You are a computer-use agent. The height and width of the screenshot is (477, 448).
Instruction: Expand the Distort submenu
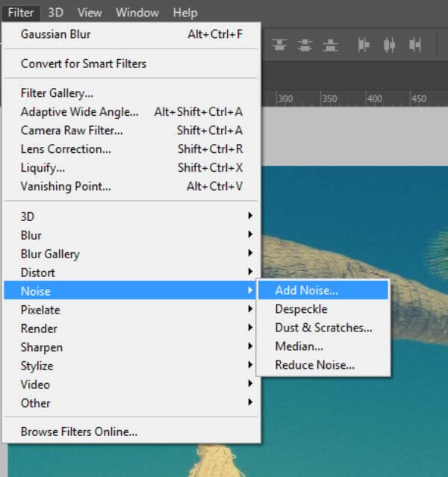131,272
